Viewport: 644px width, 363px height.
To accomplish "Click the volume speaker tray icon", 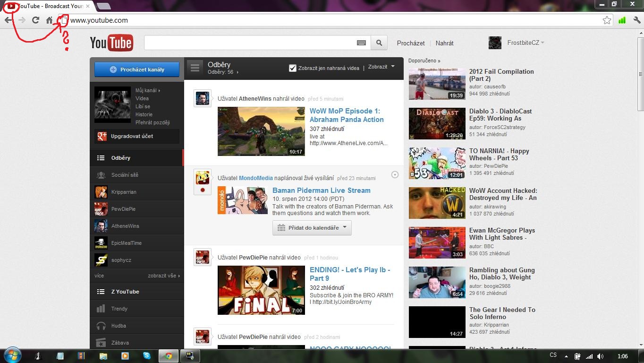I will (x=600, y=356).
